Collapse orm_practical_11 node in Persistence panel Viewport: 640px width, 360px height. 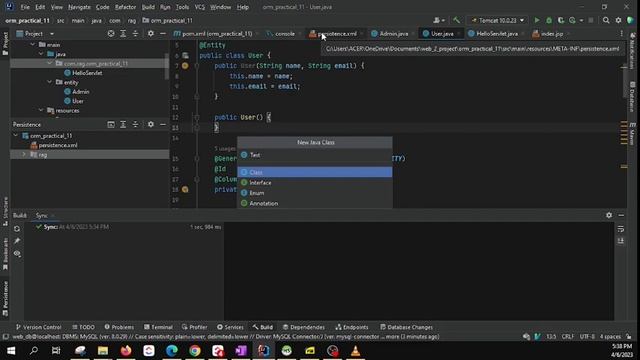click(16, 136)
